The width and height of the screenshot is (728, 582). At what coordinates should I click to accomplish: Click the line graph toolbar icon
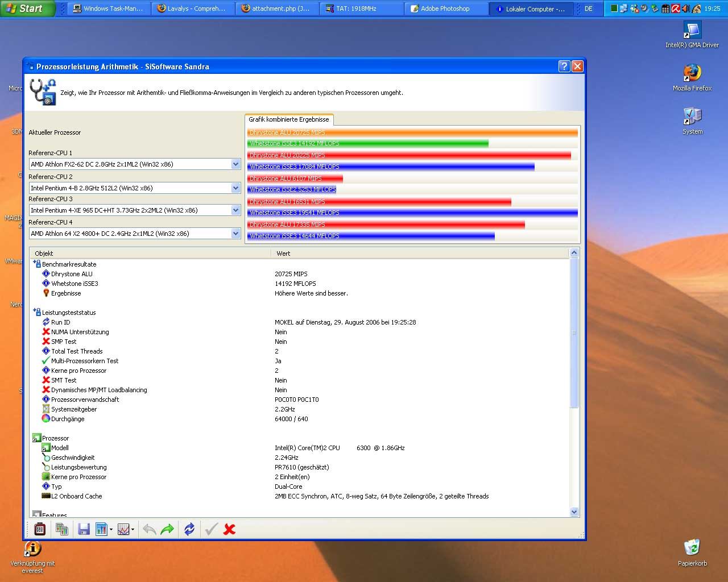(123, 529)
